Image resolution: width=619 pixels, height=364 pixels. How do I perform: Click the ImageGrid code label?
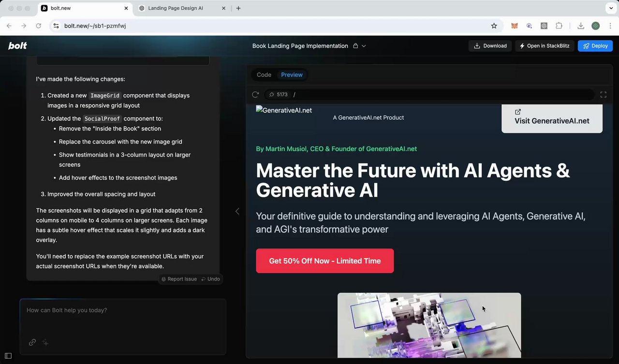click(x=105, y=96)
